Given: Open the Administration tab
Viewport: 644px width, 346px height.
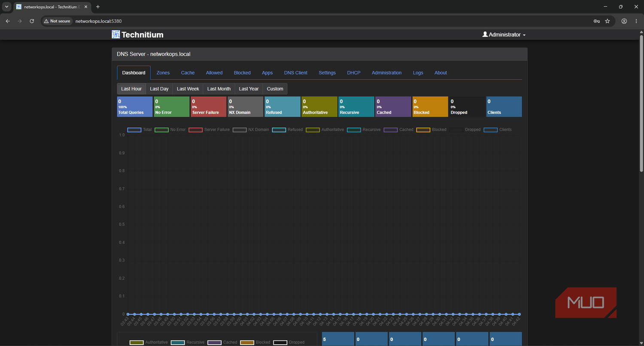Looking at the screenshot, I should (387, 73).
